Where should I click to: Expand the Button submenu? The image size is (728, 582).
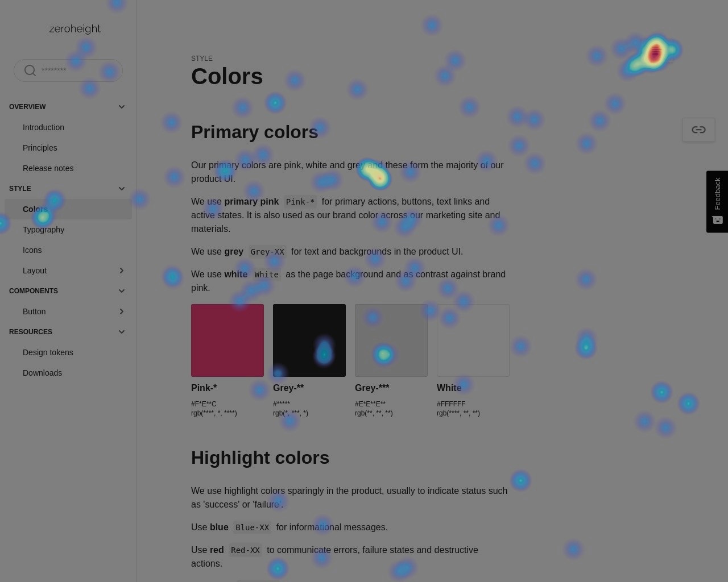(x=121, y=311)
